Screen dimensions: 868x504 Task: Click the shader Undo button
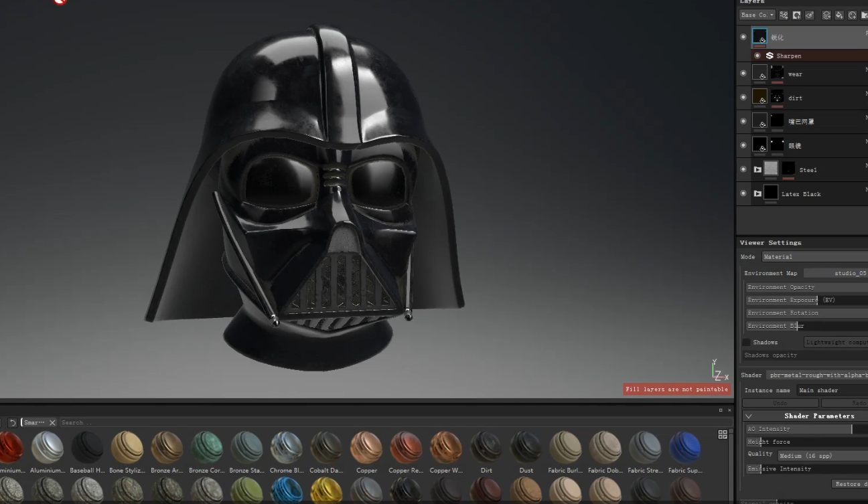[780, 403]
